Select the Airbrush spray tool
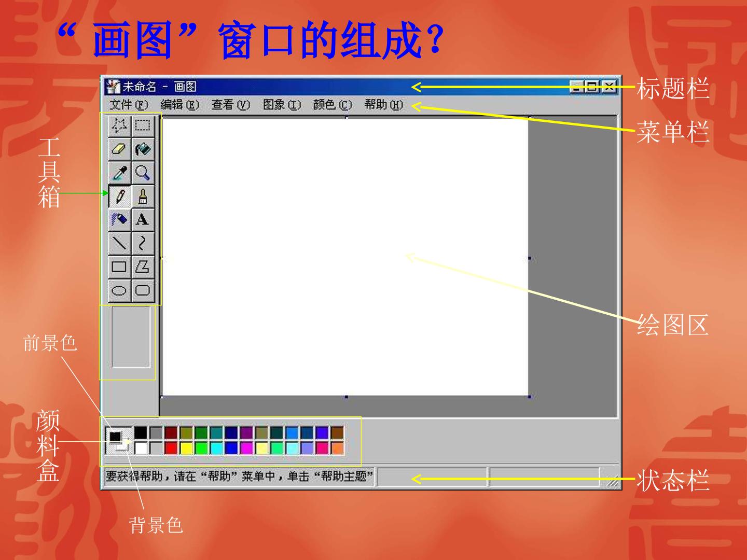747x560 pixels. click(x=119, y=220)
